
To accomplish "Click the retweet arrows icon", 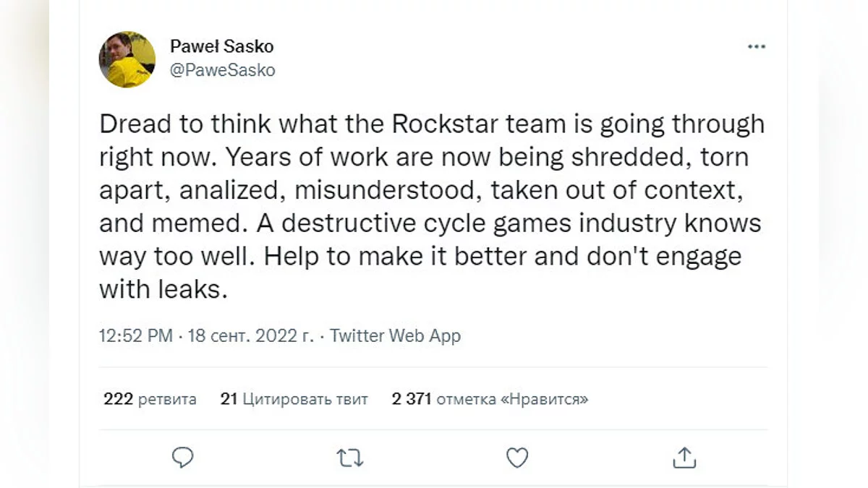I will [350, 457].
